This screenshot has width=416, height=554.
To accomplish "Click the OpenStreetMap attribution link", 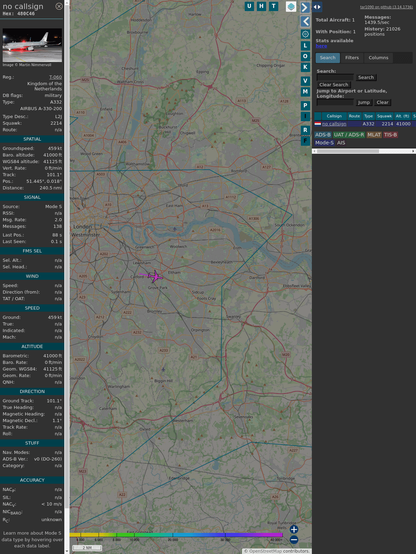I will [265, 551].
